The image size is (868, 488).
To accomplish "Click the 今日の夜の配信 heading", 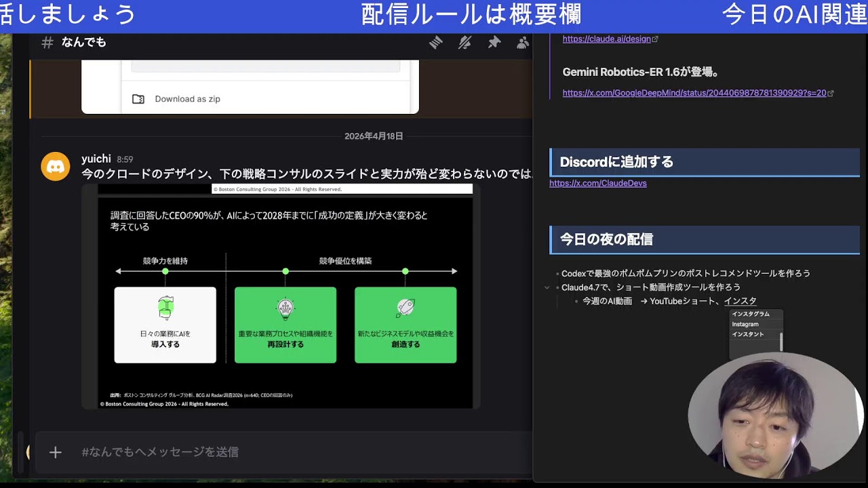I will (x=606, y=239).
